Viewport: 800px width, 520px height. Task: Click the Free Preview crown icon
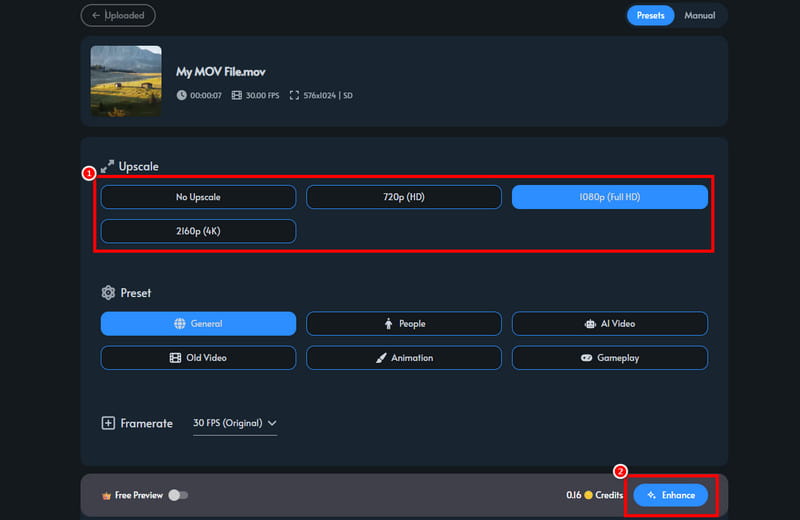[x=106, y=495]
